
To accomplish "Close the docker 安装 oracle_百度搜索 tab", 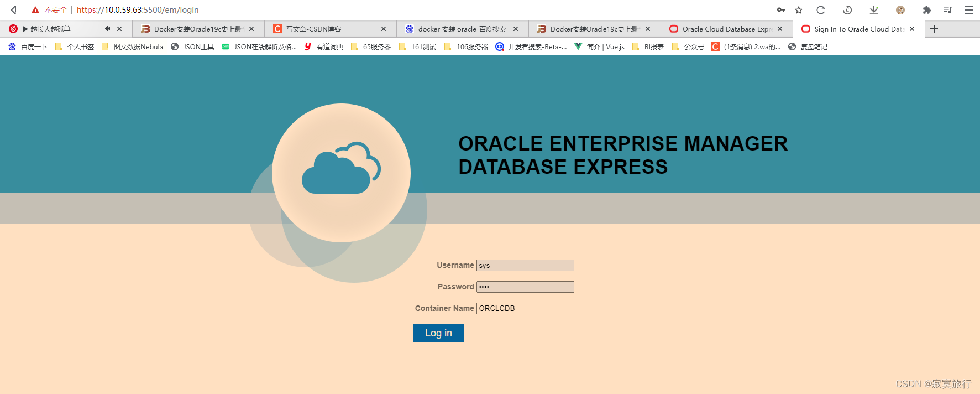I will 516,29.
